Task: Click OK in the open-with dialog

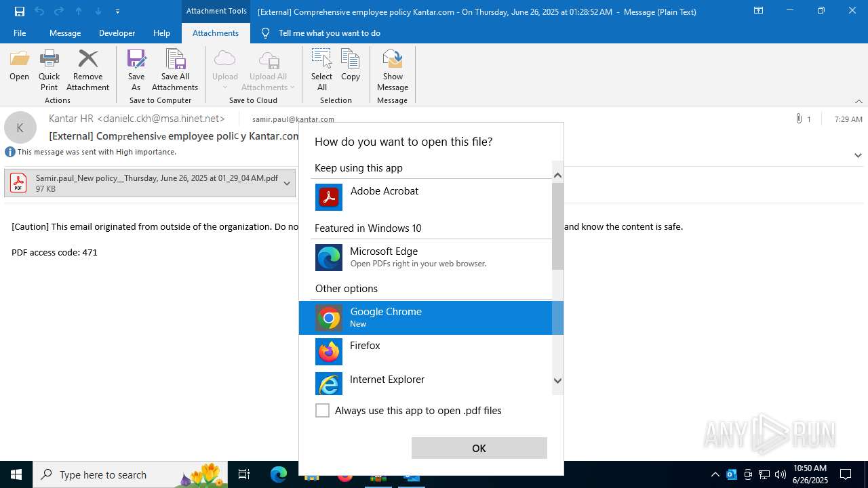Action: pyautogui.click(x=479, y=448)
